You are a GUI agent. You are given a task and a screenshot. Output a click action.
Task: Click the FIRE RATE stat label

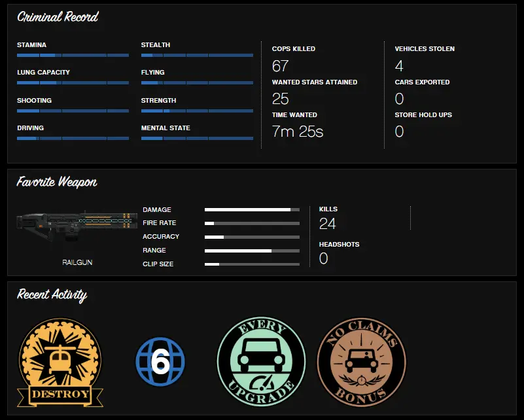[160, 223]
